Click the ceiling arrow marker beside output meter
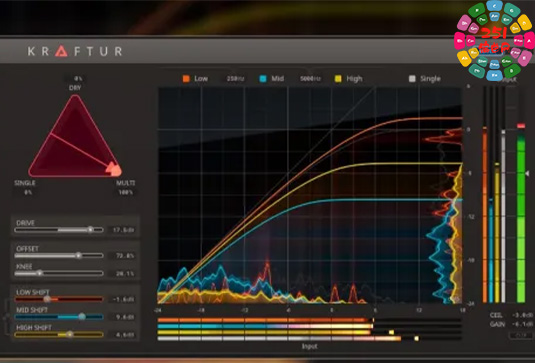 click(x=527, y=174)
